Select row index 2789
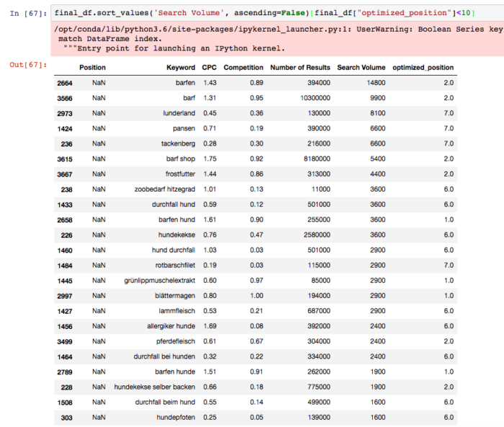The height and width of the screenshot is (427, 504). 65,372
